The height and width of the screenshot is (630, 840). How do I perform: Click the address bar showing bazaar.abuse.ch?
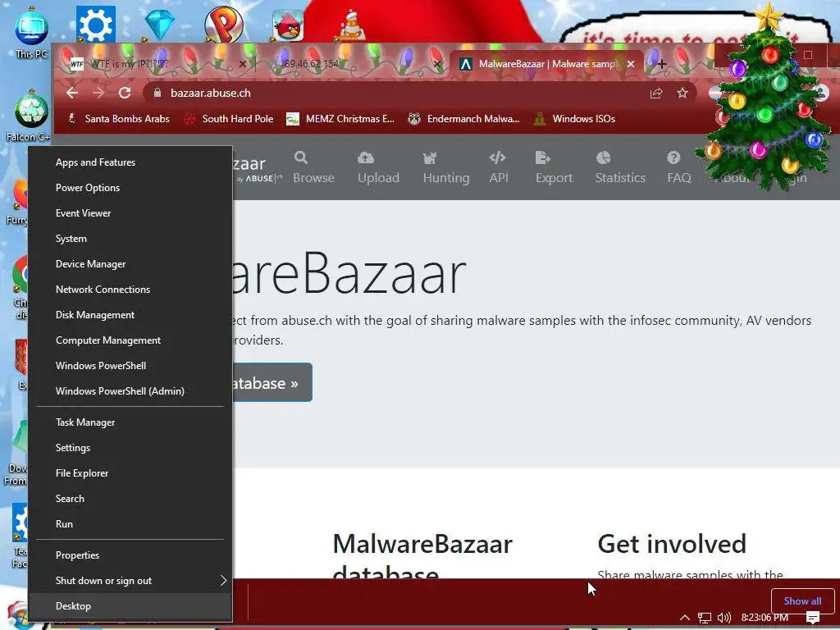396,93
